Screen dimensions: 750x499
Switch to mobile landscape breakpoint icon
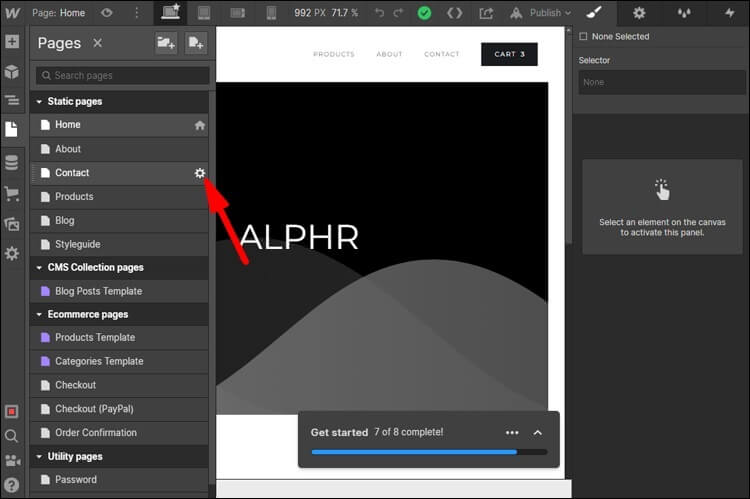point(238,13)
